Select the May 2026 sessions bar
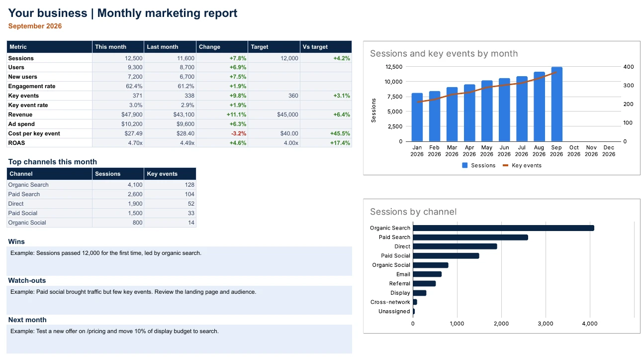Viewport: 644px width, 357px height. click(487, 111)
